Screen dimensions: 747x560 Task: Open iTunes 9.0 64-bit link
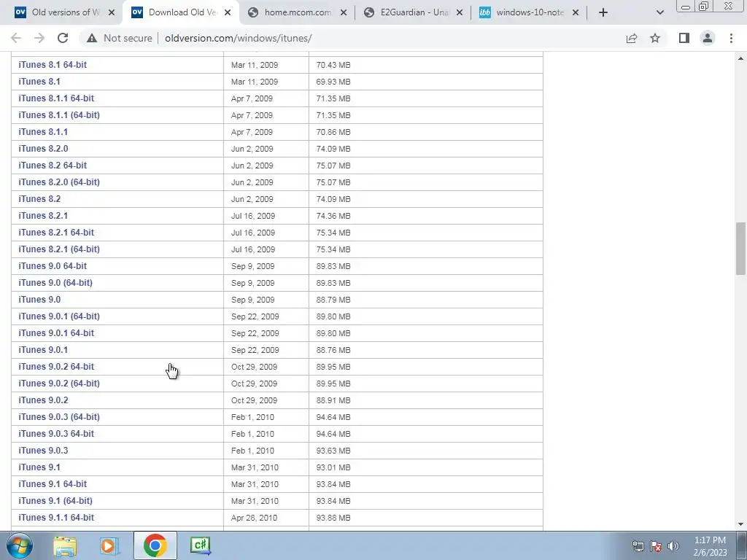tap(53, 265)
